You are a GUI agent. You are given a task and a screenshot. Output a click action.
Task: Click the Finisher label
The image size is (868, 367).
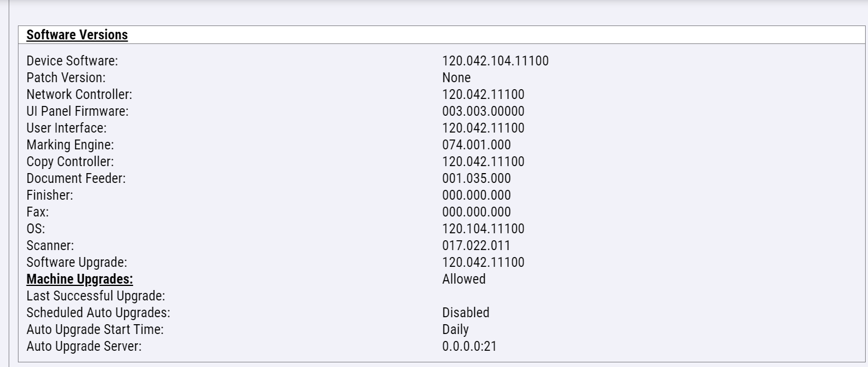[x=50, y=195]
